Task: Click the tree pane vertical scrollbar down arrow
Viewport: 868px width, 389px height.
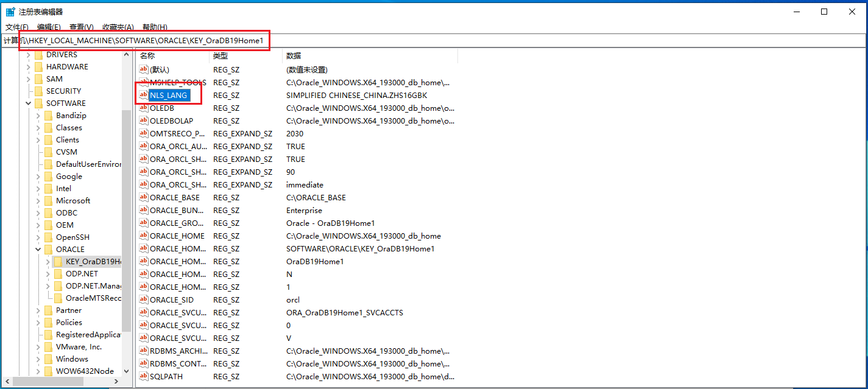Action: point(127,371)
